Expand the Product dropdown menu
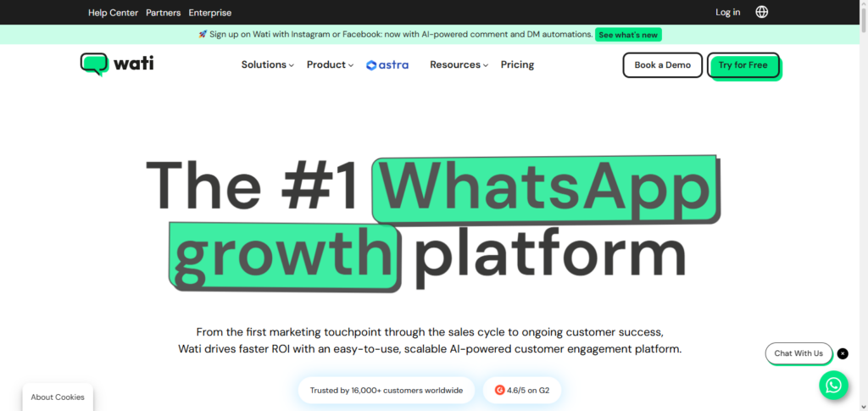The width and height of the screenshot is (868, 411). pyautogui.click(x=330, y=64)
